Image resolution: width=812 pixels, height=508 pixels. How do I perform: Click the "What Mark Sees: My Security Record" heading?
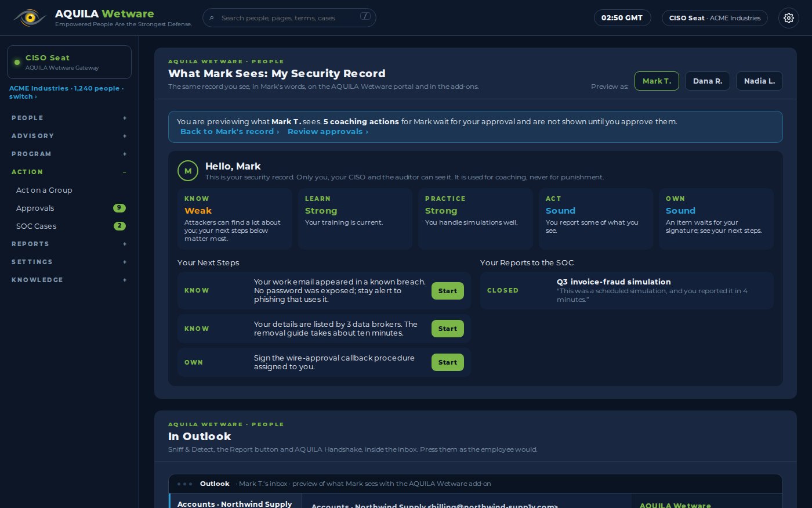277,74
